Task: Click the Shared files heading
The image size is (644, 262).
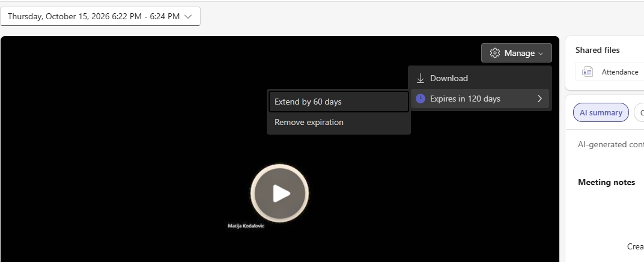Action: click(x=597, y=50)
